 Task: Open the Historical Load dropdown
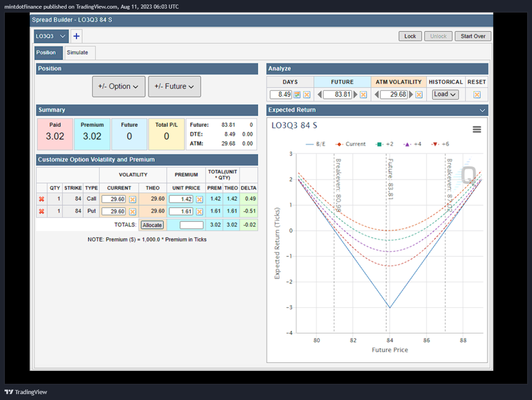445,94
